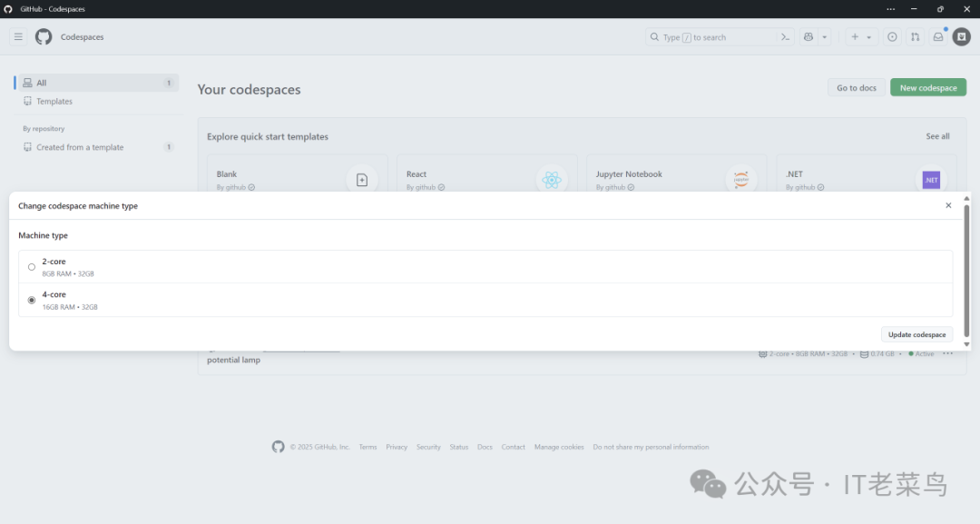Open the notifications inbox icon
Screen dimensions: 980x524
[x=938, y=37]
